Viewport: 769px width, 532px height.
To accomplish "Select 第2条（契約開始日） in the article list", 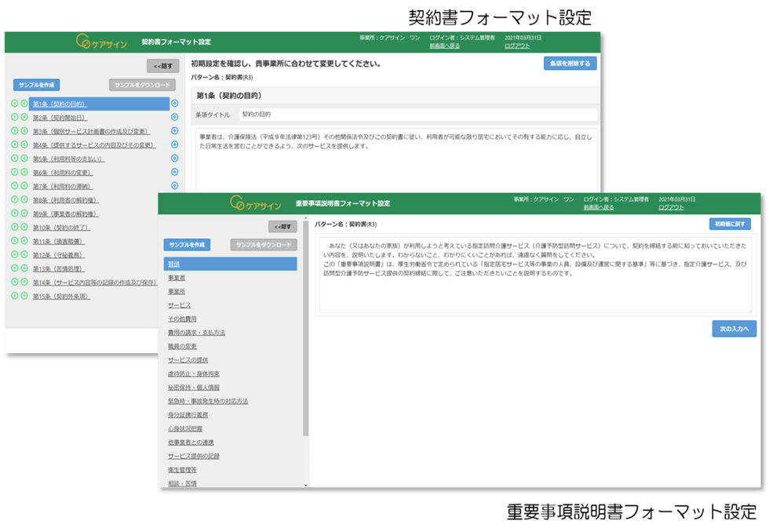I will [60, 118].
